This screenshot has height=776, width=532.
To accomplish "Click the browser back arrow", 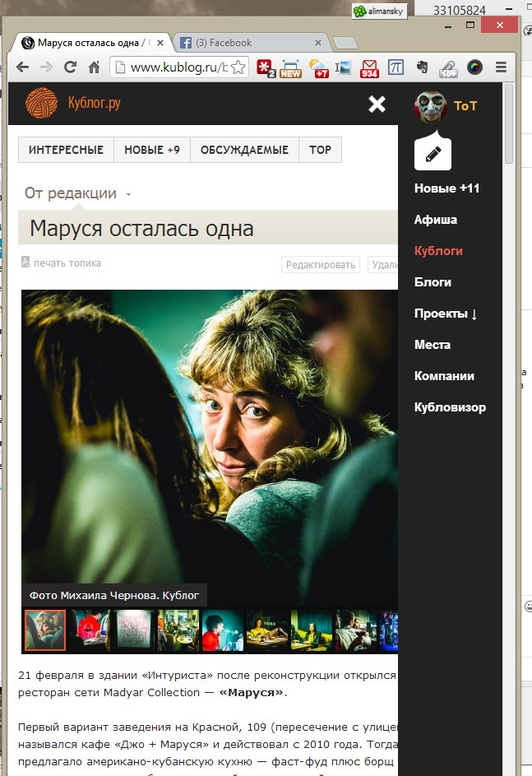I will click(22, 67).
